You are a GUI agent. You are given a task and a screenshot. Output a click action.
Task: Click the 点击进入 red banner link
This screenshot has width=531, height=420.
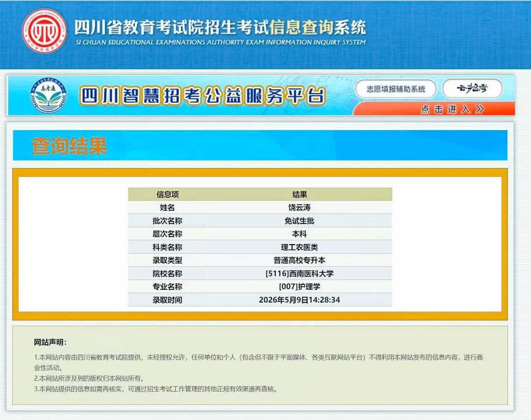tap(434, 109)
